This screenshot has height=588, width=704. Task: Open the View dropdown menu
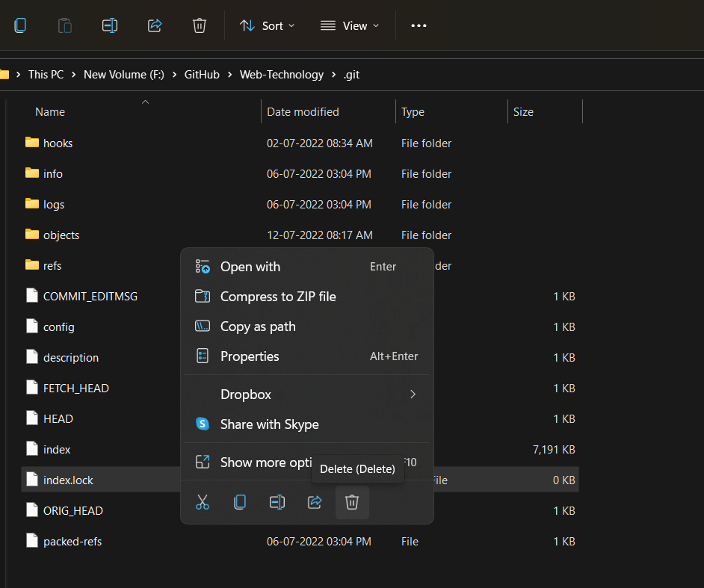point(350,25)
